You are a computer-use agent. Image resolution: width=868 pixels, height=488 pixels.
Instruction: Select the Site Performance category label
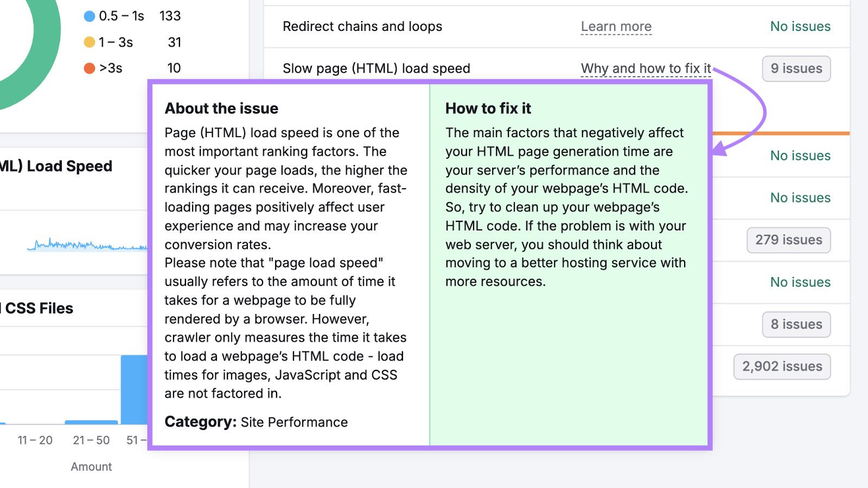click(x=294, y=422)
